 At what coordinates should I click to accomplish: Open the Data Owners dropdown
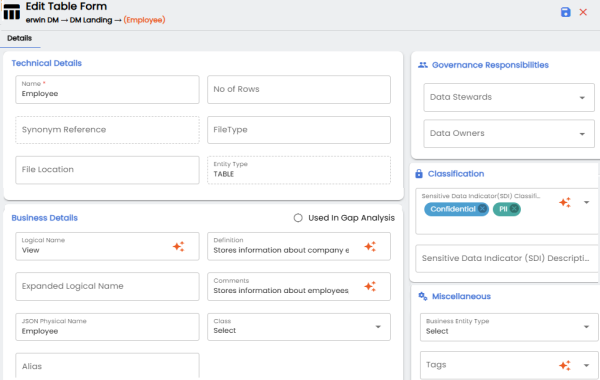(x=509, y=133)
